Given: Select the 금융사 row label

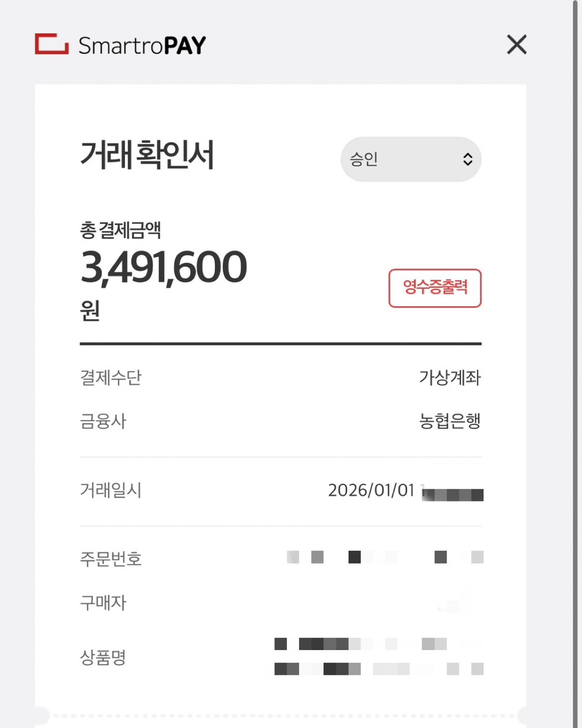Looking at the screenshot, I should [x=103, y=421].
